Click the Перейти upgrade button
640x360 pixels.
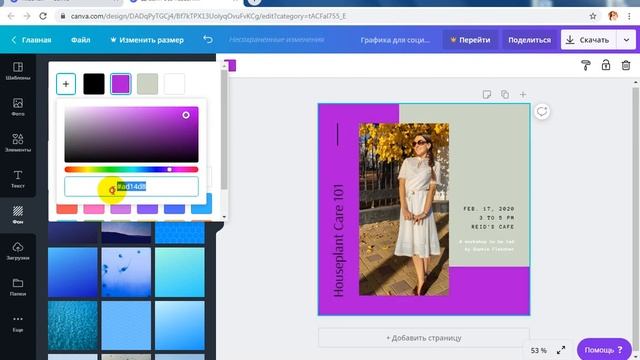click(x=470, y=40)
